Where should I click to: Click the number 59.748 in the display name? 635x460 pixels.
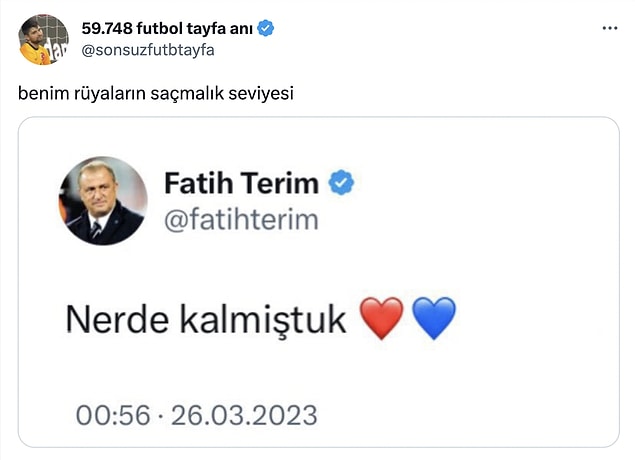coord(107,28)
